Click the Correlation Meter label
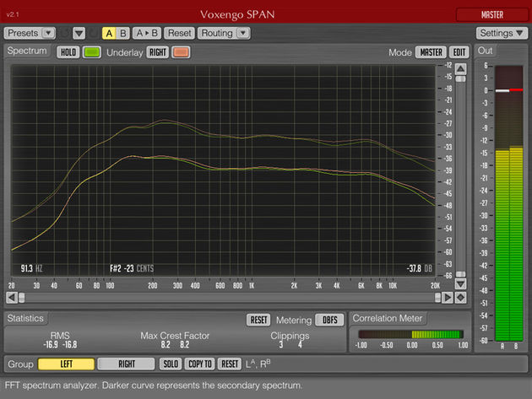This screenshot has height=399, width=532. [388, 318]
